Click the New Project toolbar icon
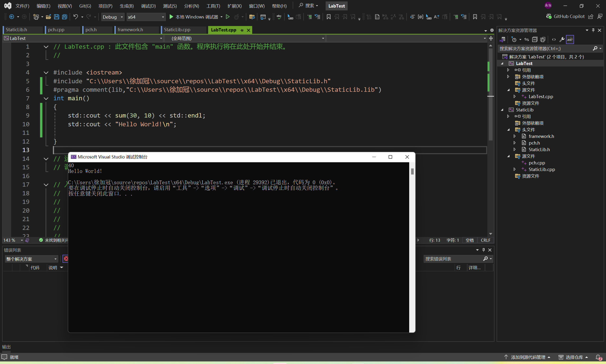This screenshot has height=364, width=606. click(36, 17)
